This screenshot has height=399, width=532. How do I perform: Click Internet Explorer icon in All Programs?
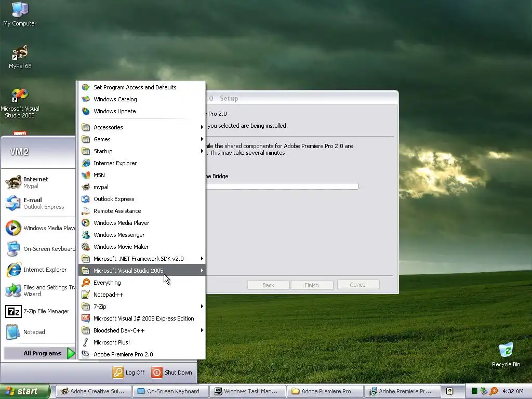[86, 163]
